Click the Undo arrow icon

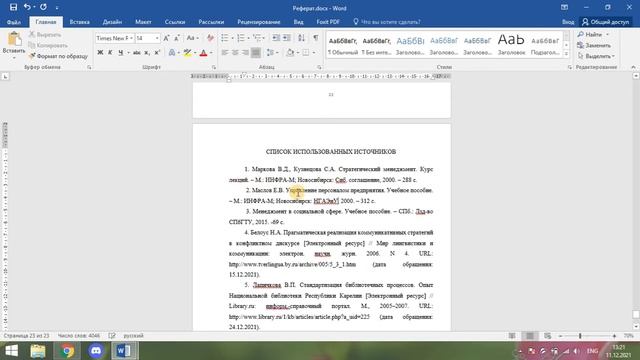pos(27,7)
